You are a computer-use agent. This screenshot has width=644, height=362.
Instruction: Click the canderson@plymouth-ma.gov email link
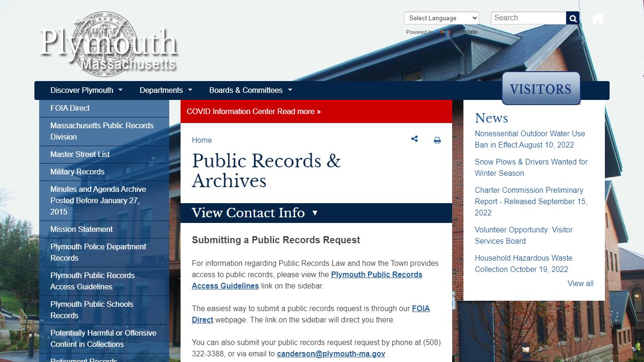[x=331, y=354]
